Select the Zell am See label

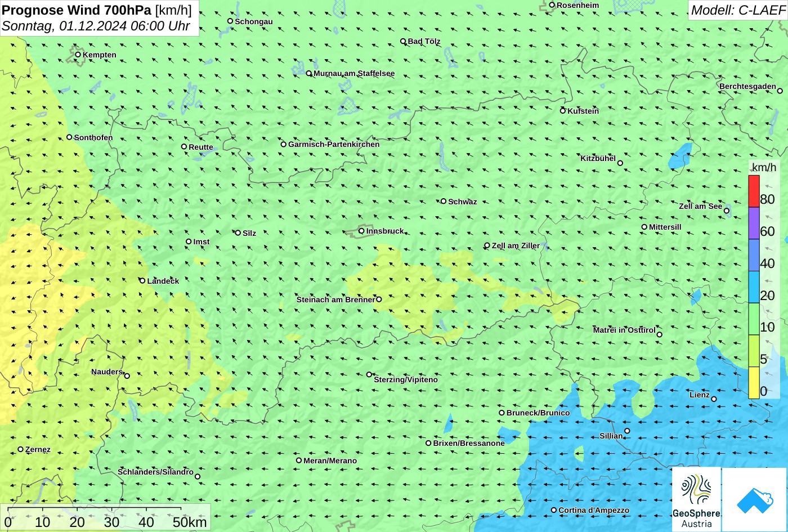[700, 206]
